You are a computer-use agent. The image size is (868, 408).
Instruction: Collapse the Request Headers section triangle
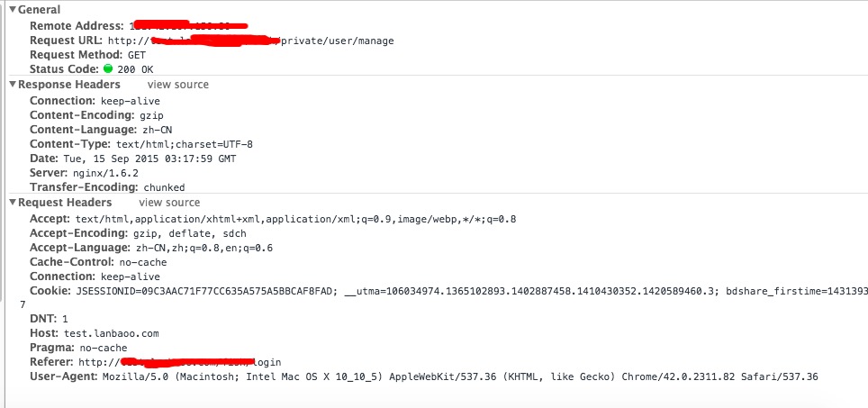point(13,203)
